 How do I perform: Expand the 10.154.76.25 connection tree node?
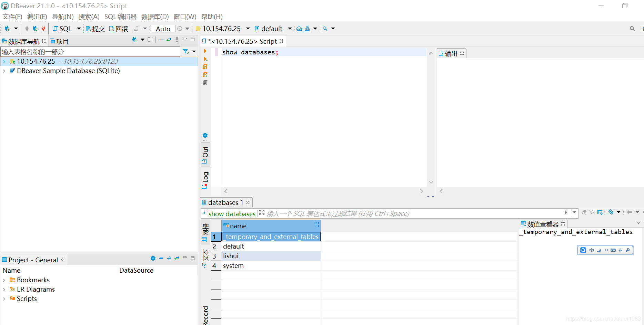(4, 62)
